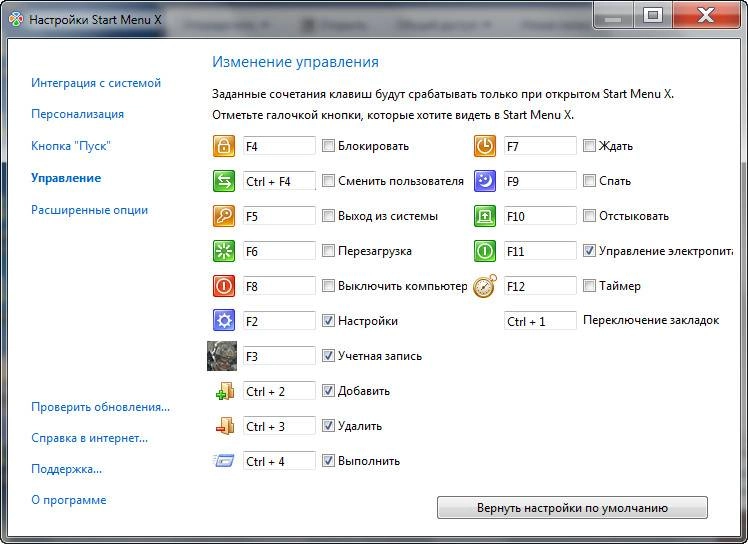Click the Start Menu X title bar icon
Viewport: 748px width, 544px height.
click(x=16, y=20)
